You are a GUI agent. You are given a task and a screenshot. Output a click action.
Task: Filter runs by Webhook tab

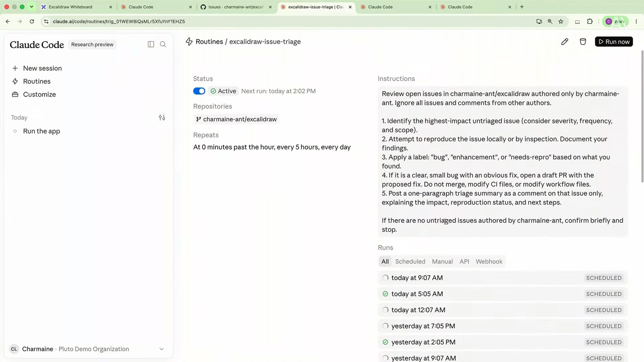click(489, 261)
